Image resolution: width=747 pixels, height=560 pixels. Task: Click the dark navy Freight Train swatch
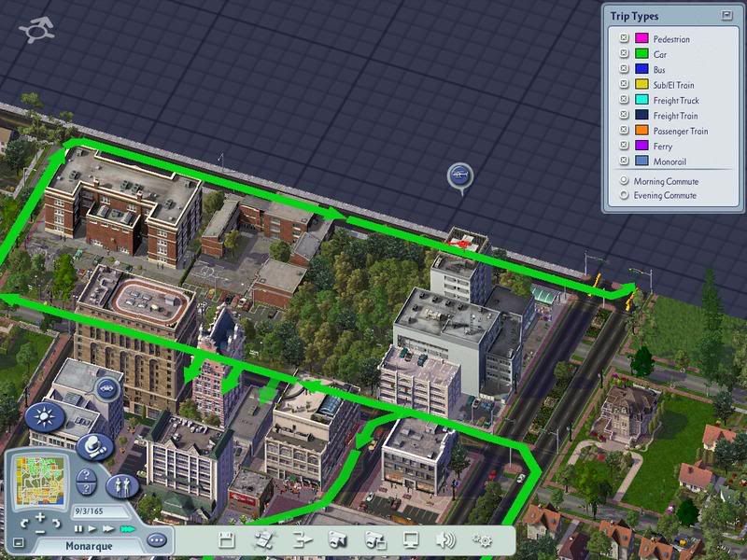[641, 114]
